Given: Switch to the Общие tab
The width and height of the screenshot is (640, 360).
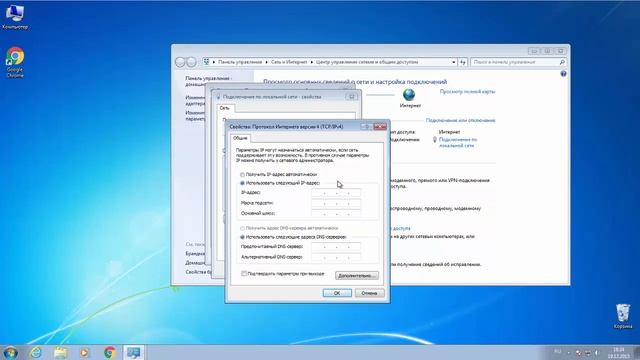Looking at the screenshot, I should point(240,138).
